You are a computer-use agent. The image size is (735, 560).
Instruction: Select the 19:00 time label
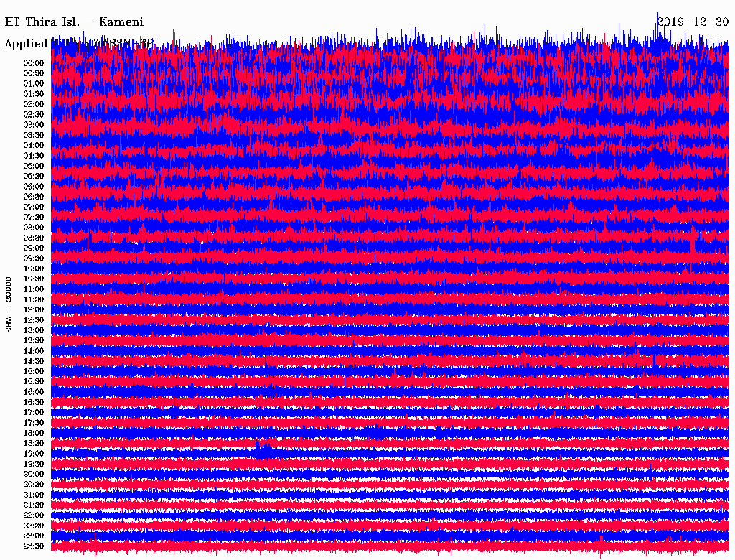(x=33, y=454)
